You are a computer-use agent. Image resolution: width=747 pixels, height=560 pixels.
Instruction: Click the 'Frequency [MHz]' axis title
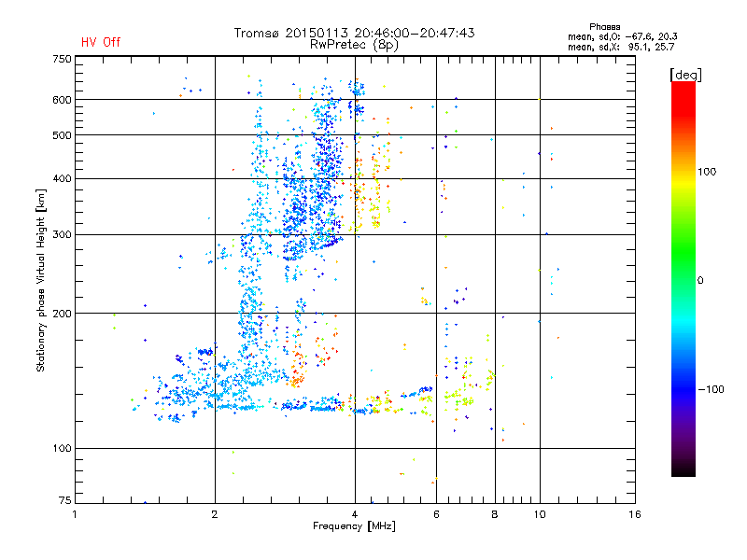(x=354, y=526)
